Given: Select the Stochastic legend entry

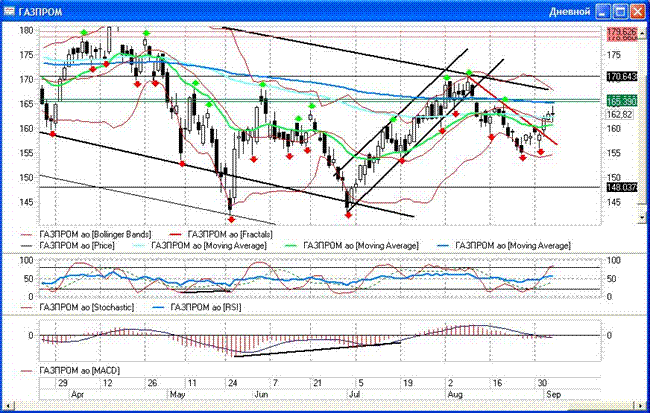Looking at the screenshot, I should point(78,307).
